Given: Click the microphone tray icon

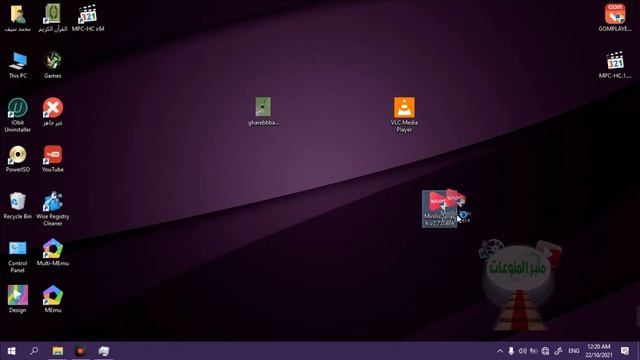Looking at the screenshot, I should pyautogui.click(x=511, y=351).
